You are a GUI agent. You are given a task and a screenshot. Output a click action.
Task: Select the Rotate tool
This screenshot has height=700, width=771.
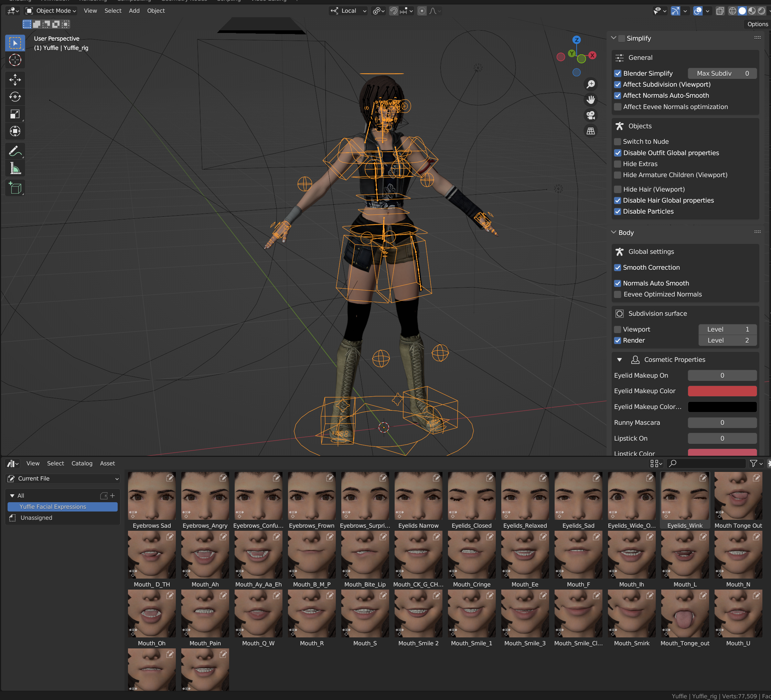point(15,97)
